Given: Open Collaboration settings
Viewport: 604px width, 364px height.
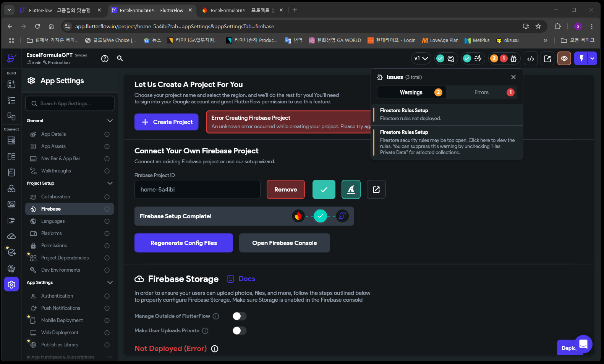Looking at the screenshot, I should (70, 197).
